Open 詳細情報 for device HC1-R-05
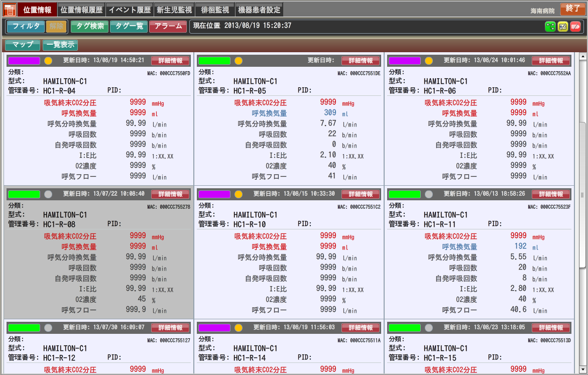This screenshot has height=375, width=588. pyautogui.click(x=361, y=61)
